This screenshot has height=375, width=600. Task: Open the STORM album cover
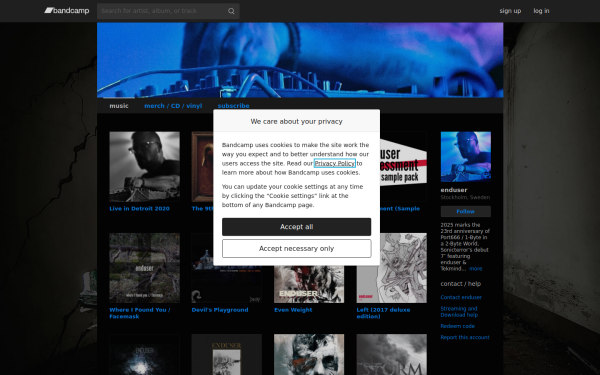(391, 355)
